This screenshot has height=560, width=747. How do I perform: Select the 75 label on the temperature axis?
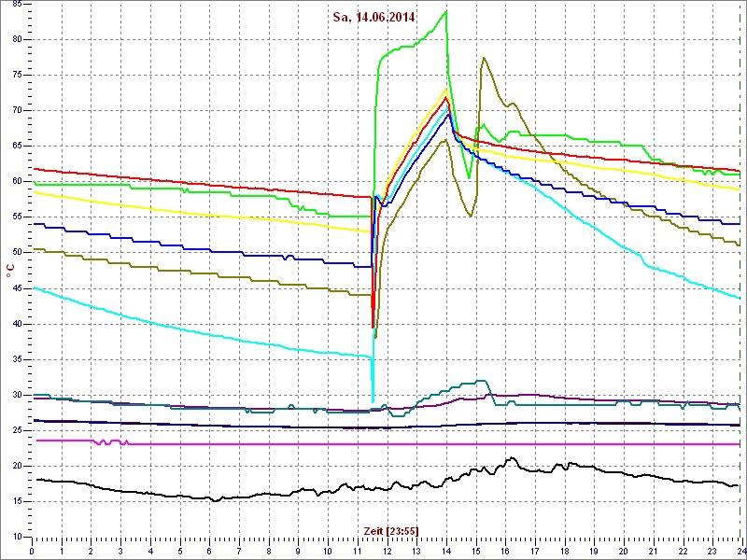(18, 75)
